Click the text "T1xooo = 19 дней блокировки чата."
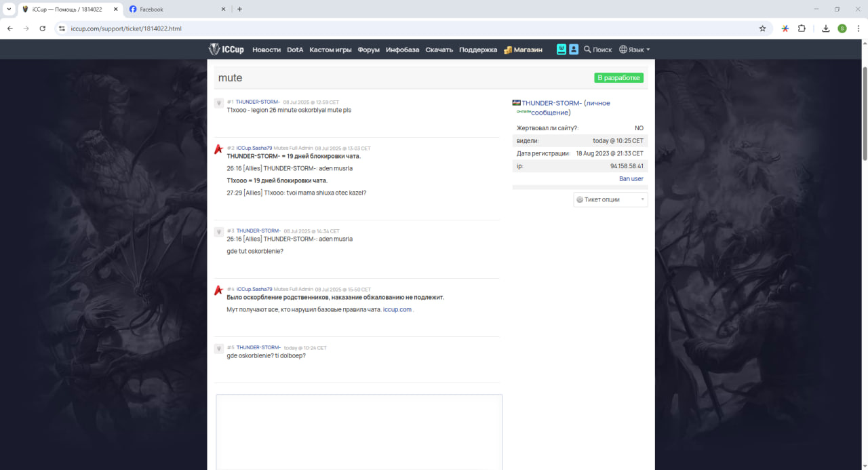Viewport: 868px width, 470px height. point(277,180)
